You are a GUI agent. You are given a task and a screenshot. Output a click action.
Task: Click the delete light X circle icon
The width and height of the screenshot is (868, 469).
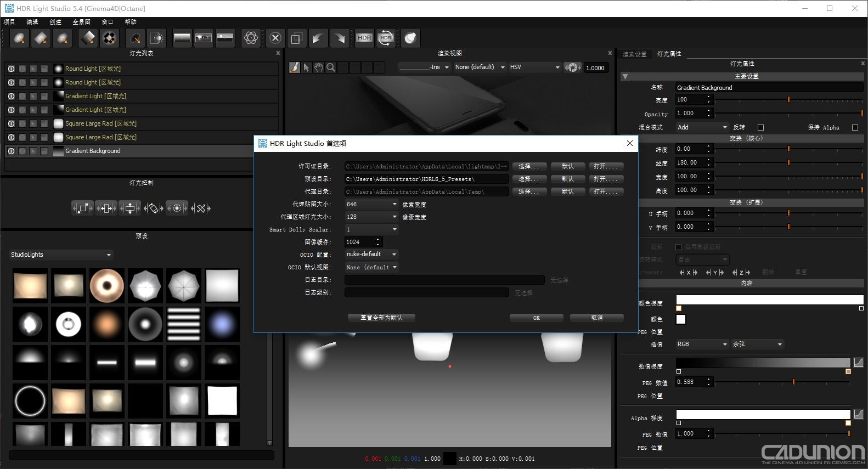coord(275,38)
